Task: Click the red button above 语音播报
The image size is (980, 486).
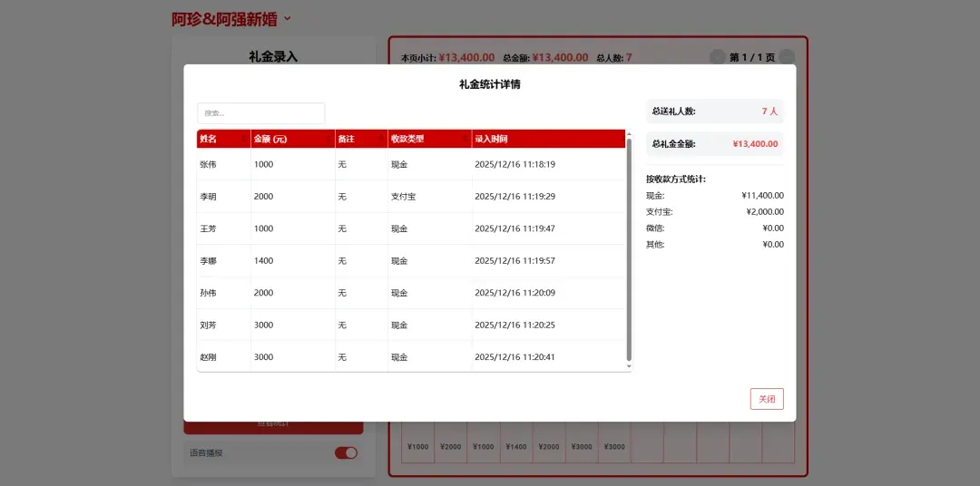Action: 273,427
